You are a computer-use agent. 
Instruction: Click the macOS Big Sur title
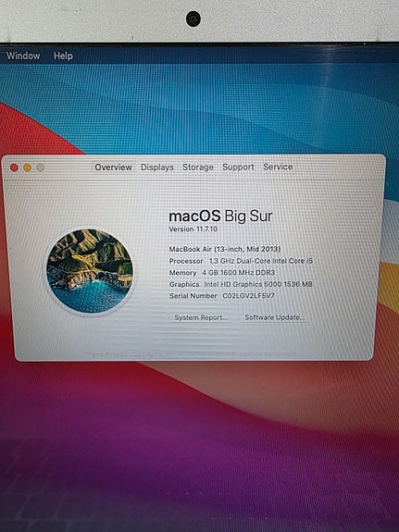pos(220,216)
